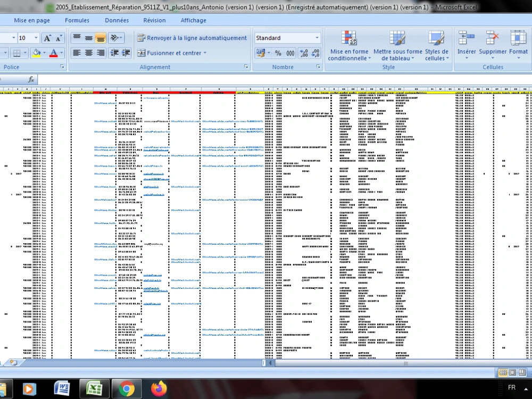Click Renvoyer à la ligne automatiquement
Screen dimensions: 532x399
click(192, 38)
